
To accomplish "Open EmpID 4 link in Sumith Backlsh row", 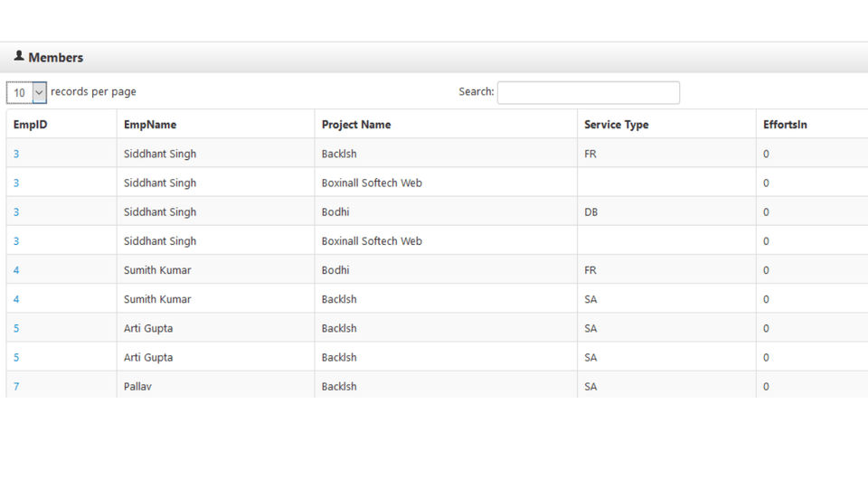I will pyautogui.click(x=16, y=299).
